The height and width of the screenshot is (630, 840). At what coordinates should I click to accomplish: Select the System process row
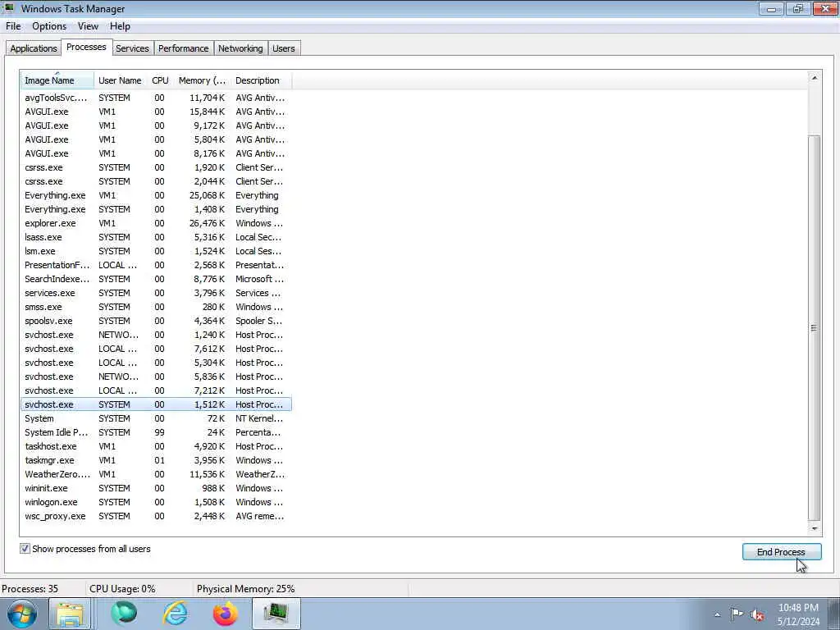click(156, 418)
